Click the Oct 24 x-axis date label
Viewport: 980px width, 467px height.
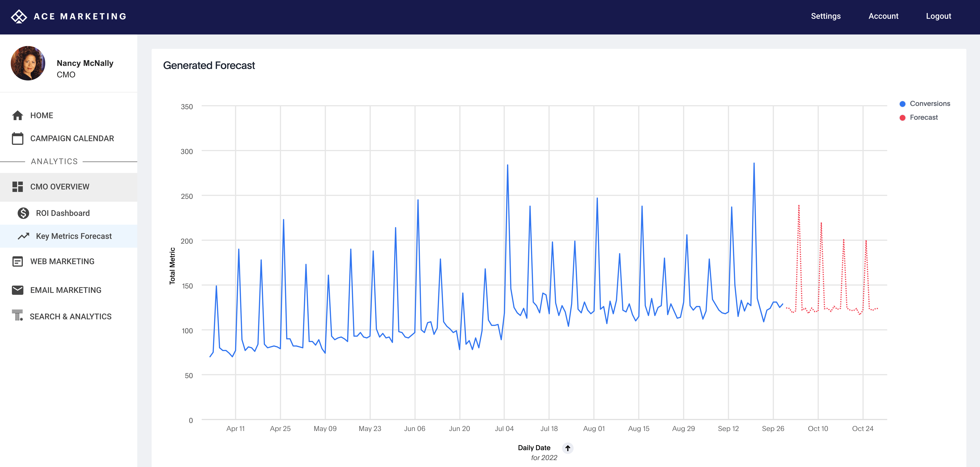[x=862, y=429]
